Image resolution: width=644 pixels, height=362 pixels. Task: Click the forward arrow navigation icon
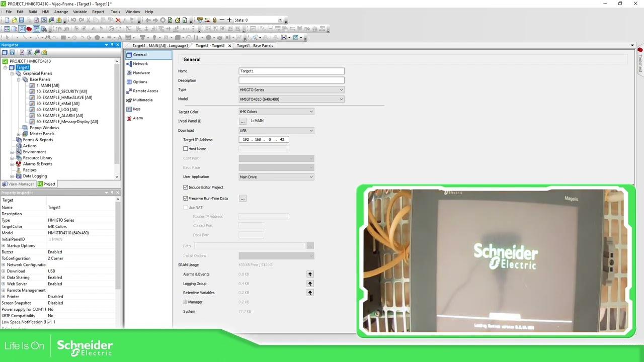[x=155, y=20]
